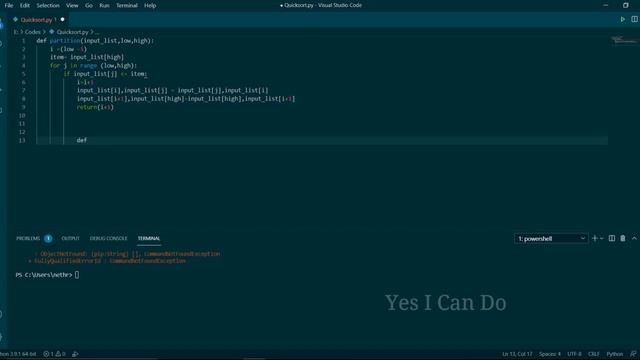Select the Terminal panel tab
The width and height of the screenshot is (640, 360).
(x=149, y=238)
